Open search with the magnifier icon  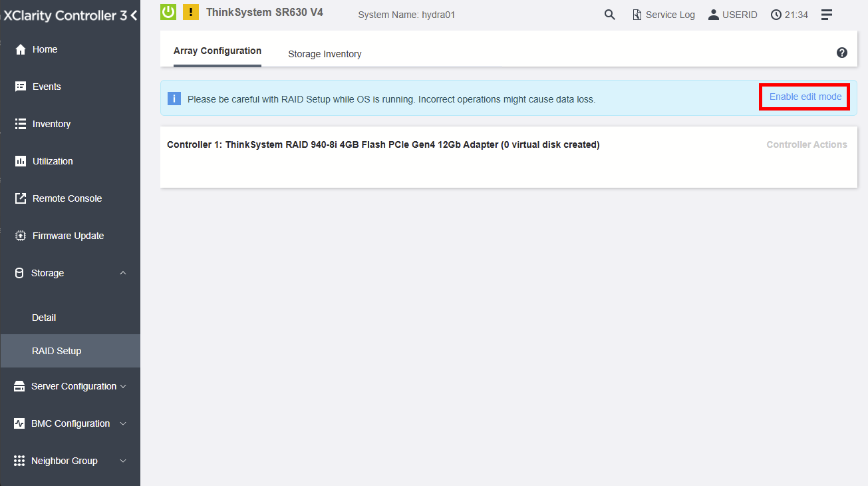(x=609, y=15)
